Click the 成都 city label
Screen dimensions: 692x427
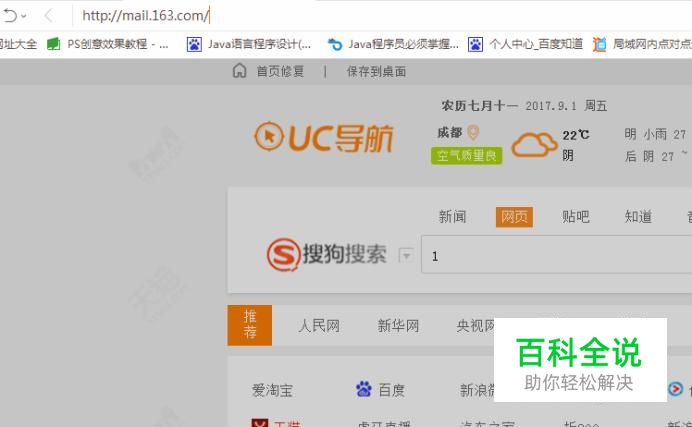pos(449,132)
